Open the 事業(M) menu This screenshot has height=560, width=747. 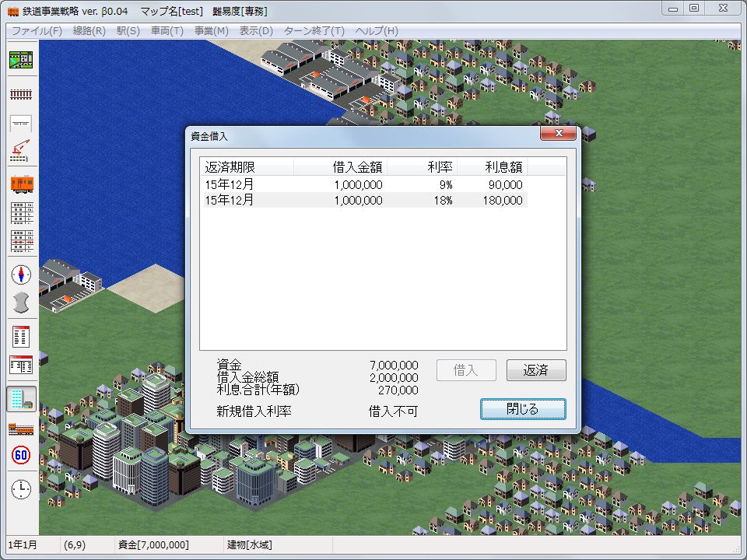click(211, 31)
